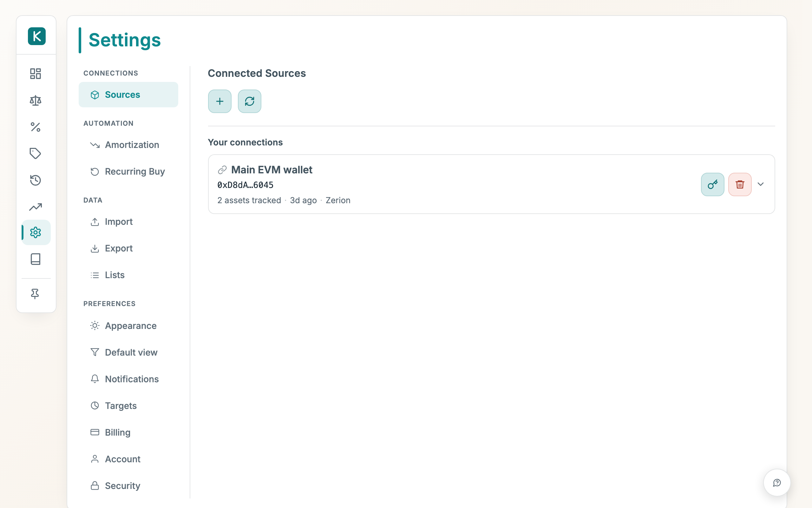Click the Connected Sources heading
This screenshot has height=508, width=812.
[x=257, y=73]
